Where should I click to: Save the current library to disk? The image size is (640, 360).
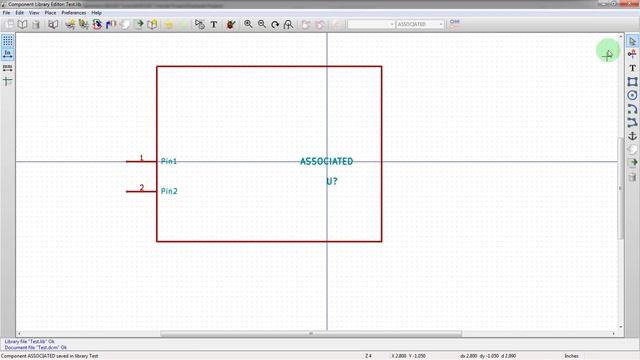pos(9,24)
